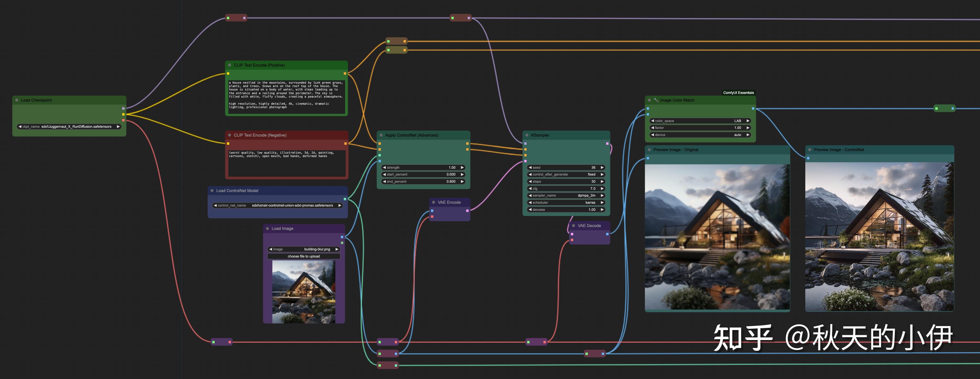Increase ControlNet strength with right arrow
Screen dimensions: 980x379
(462, 168)
